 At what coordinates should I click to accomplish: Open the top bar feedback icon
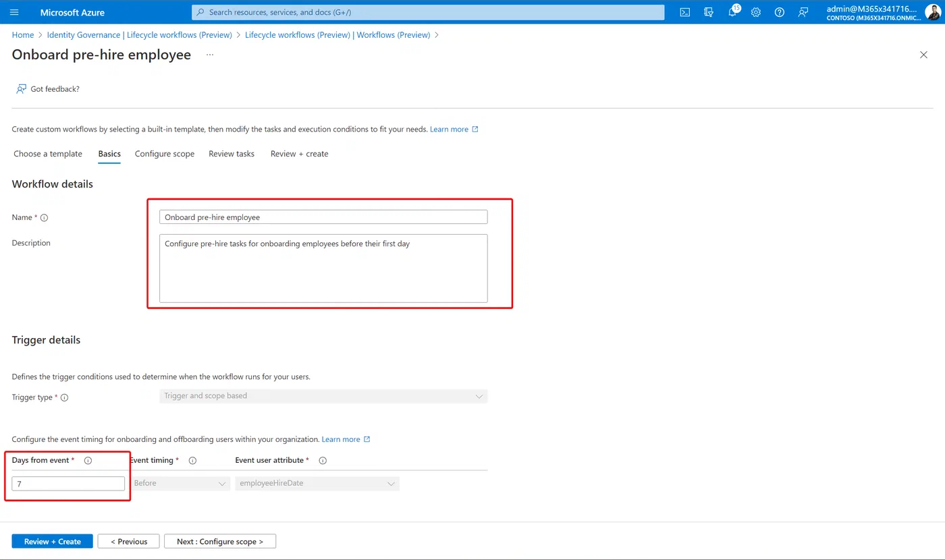click(803, 12)
